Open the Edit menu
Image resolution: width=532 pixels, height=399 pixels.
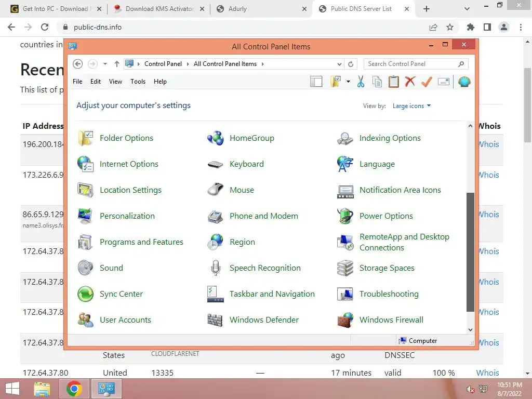click(x=96, y=82)
